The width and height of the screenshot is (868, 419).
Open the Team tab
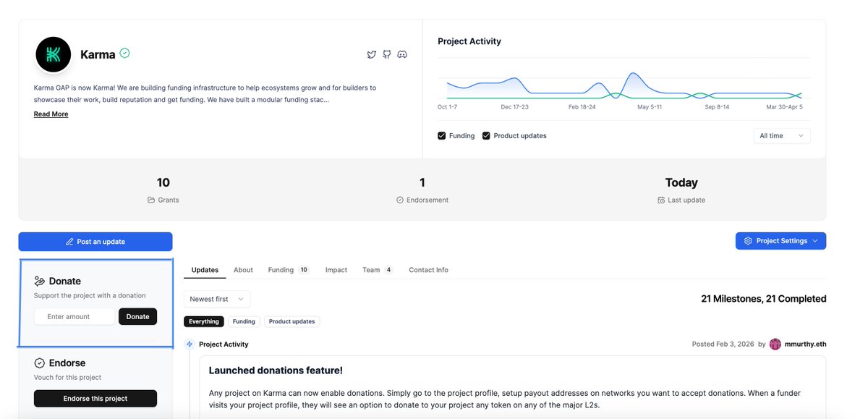378,270
